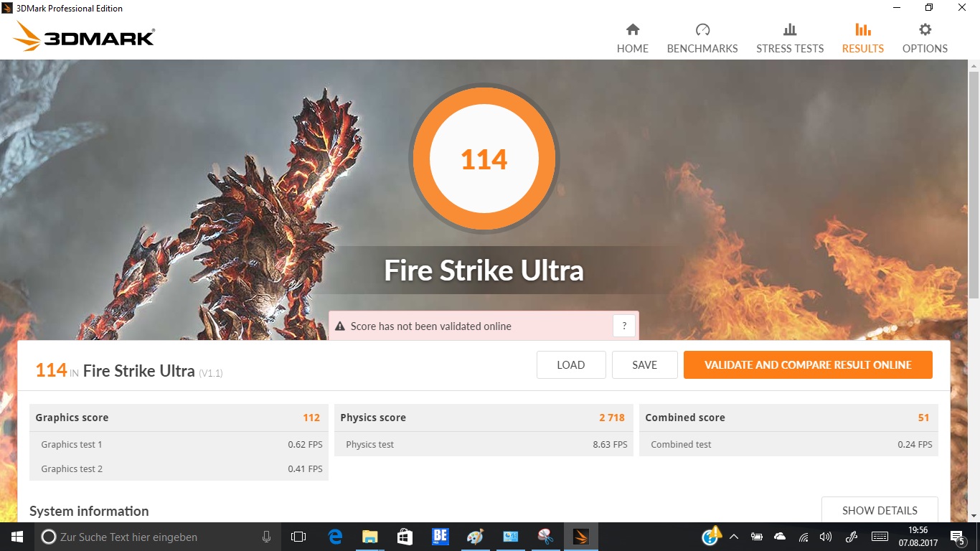Open the Home tab

pos(632,39)
